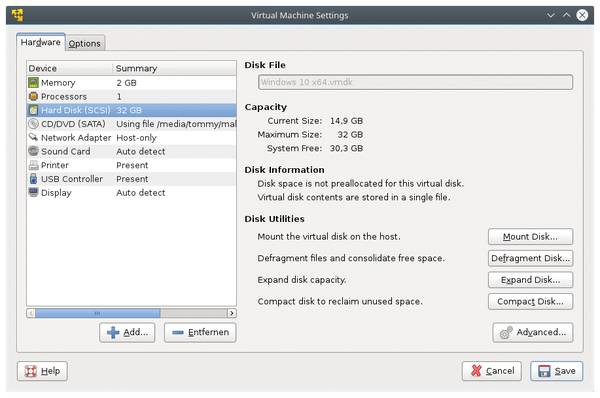Screen dimensions: 600x398
Task: Save the virtual machine settings
Action: click(x=556, y=371)
